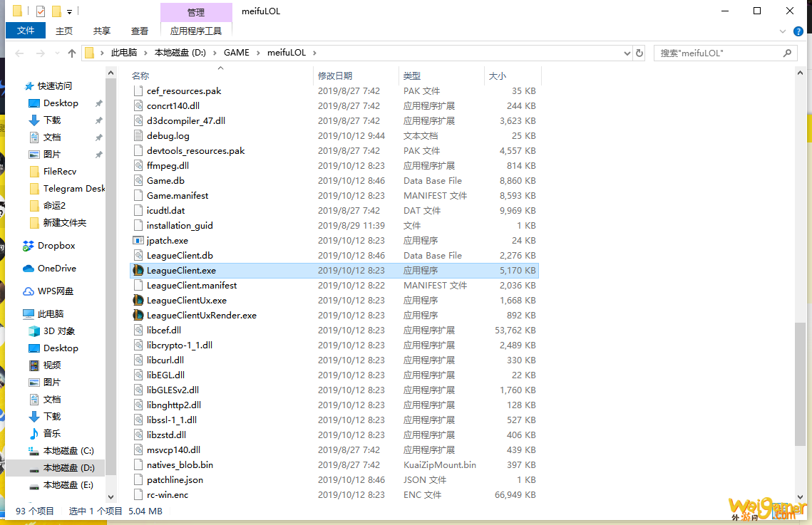Open Customize Quick Access Toolbar dropdown
This screenshot has width=812, height=525.
69,11
